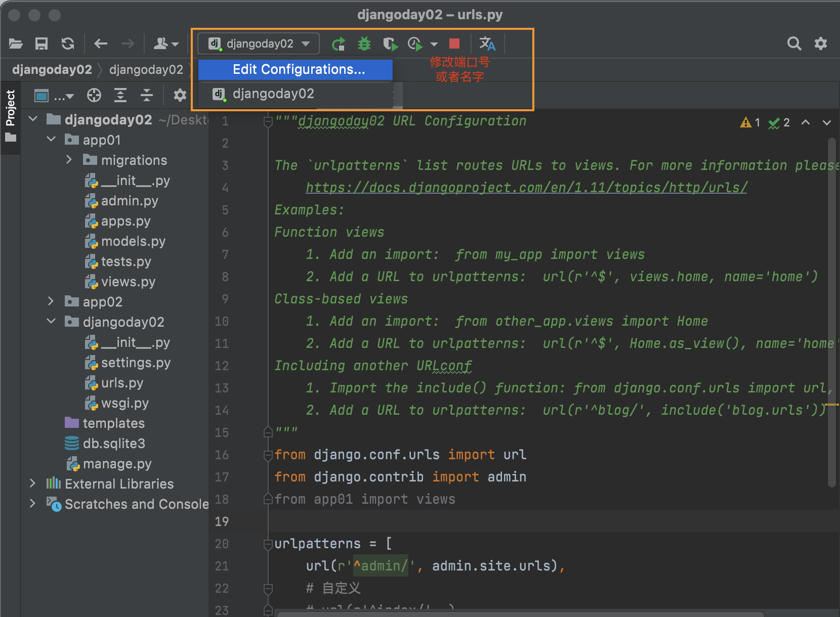This screenshot has width=840, height=617.
Task: Place cursor on 'from app01 import views' line
Action: pos(365,499)
